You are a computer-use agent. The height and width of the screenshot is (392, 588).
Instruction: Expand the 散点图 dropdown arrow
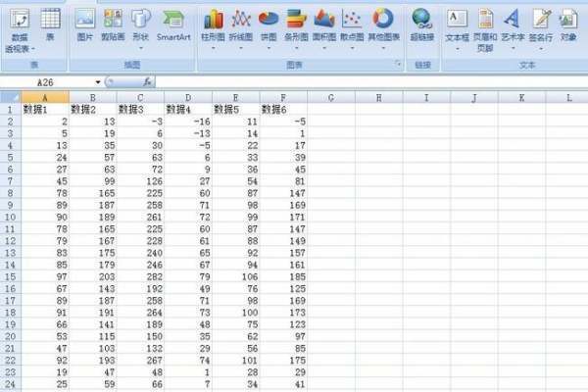[x=352, y=48]
